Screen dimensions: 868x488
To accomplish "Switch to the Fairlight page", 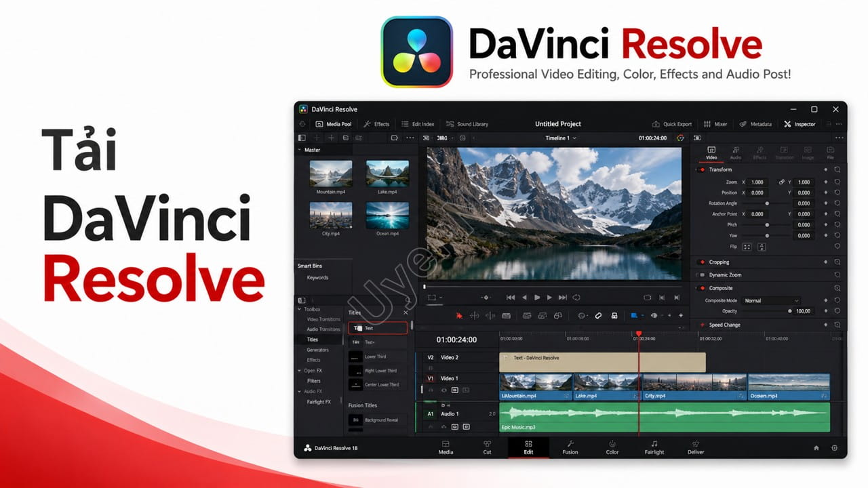I will click(654, 447).
